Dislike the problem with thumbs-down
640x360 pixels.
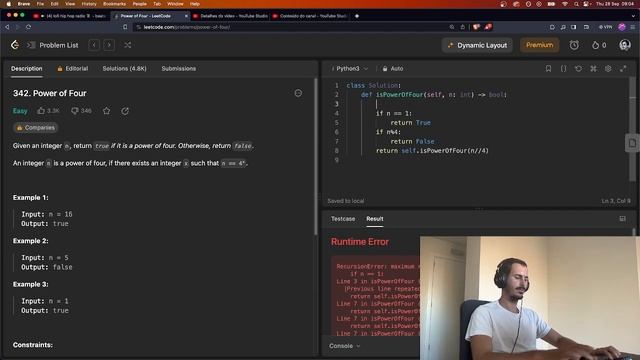(x=81, y=111)
